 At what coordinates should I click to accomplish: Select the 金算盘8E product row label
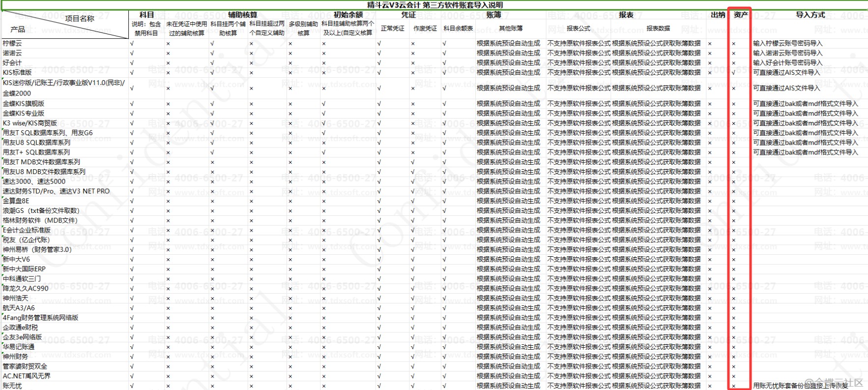click(x=16, y=201)
